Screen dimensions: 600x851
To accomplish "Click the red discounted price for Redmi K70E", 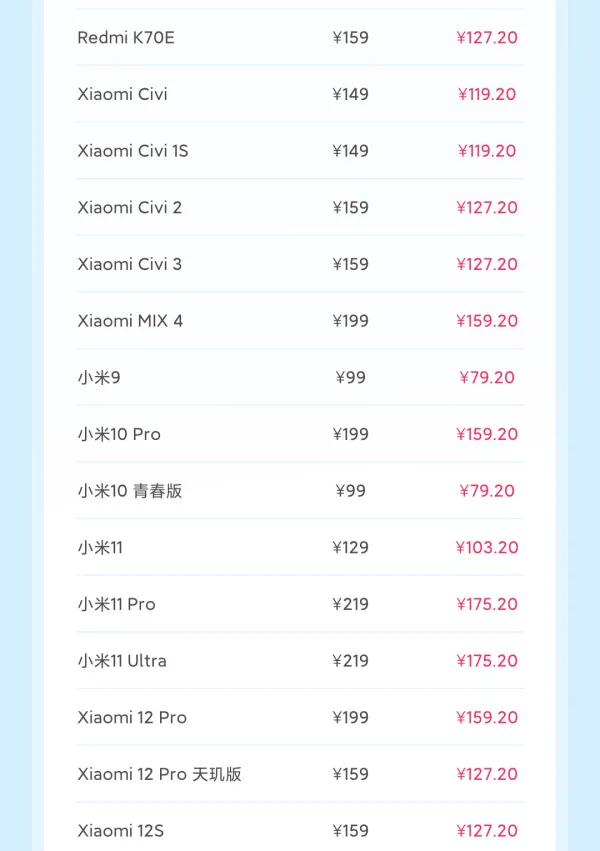I will click(x=487, y=38).
